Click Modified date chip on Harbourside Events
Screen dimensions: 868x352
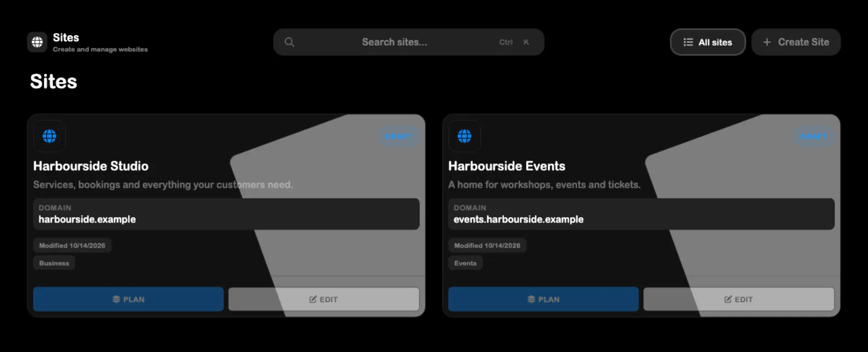point(487,246)
